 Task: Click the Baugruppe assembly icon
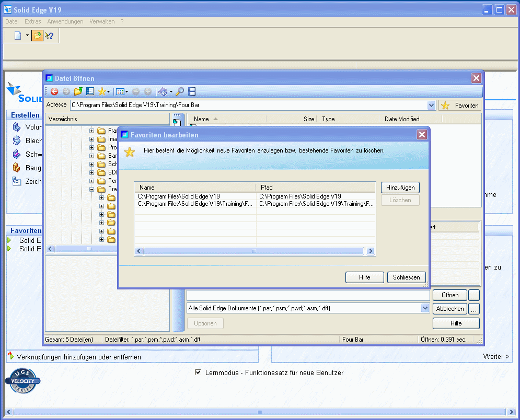click(x=17, y=168)
